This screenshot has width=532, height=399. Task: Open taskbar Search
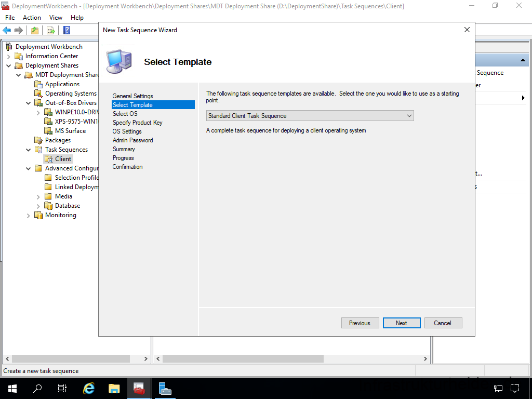pyautogui.click(x=37, y=389)
